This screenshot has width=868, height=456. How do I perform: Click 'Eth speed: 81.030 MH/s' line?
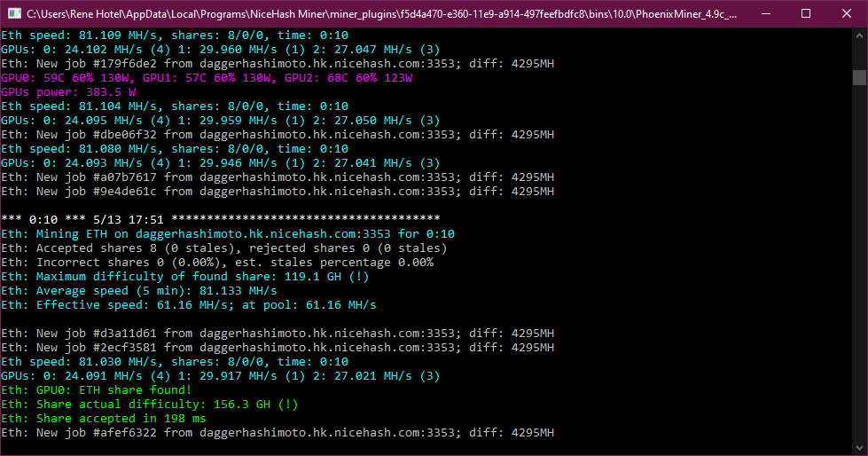click(175, 362)
